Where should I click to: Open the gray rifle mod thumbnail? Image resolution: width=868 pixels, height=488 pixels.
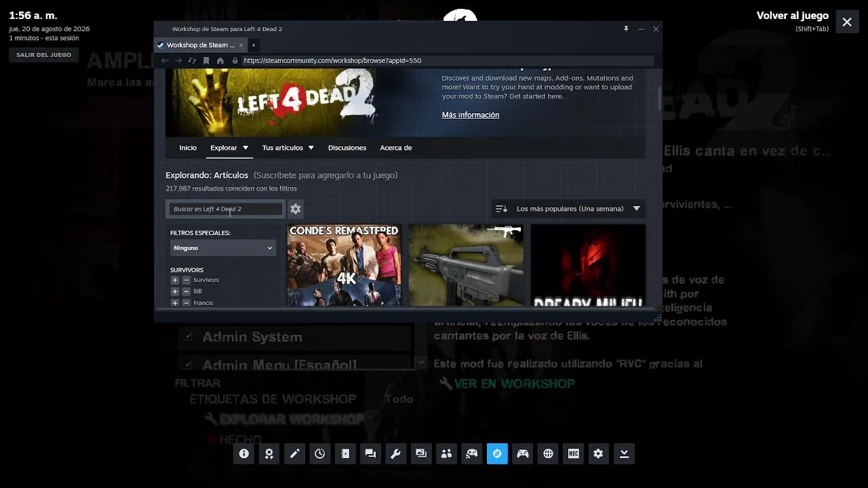click(466, 265)
